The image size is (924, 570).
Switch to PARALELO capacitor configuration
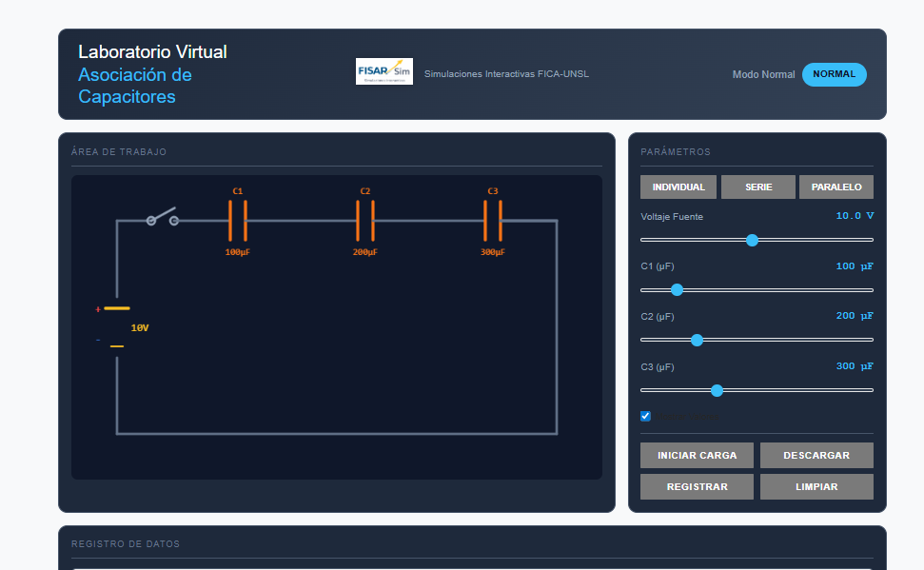point(836,187)
